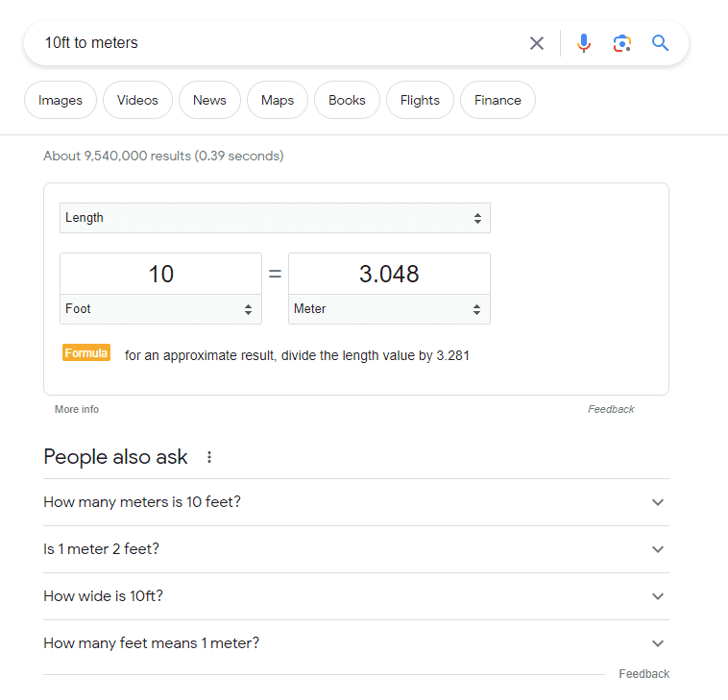Change the Foot unit dropdown
This screenshot has height=700, width=728.
click(x=160, y=309)
